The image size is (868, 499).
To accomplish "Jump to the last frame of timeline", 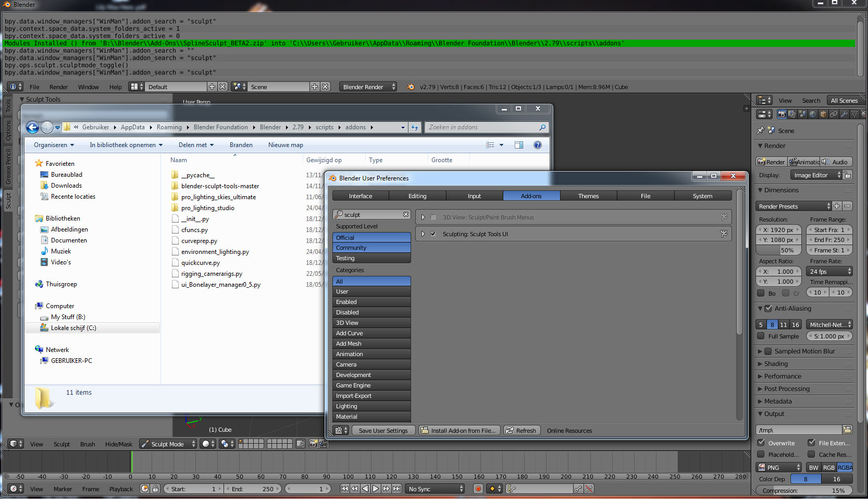I will pos(397,489).
